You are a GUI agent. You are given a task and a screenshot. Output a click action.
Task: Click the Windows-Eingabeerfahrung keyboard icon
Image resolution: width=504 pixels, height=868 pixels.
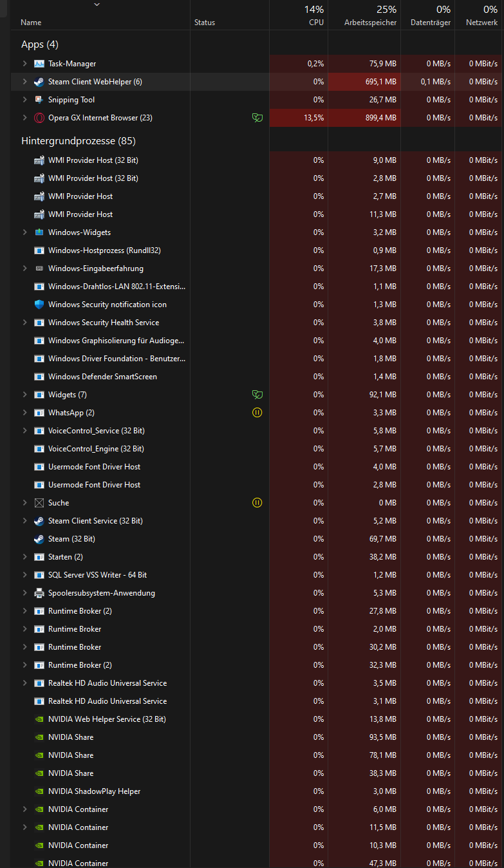click(39, 269)
